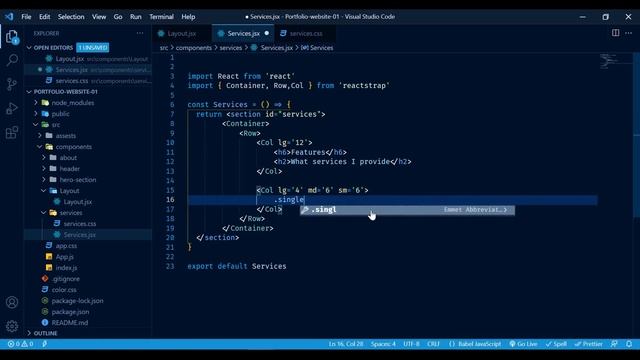Open the Run and Debug view
The width and height of the screenshot is (640, 360).
(x=12, y=108)
